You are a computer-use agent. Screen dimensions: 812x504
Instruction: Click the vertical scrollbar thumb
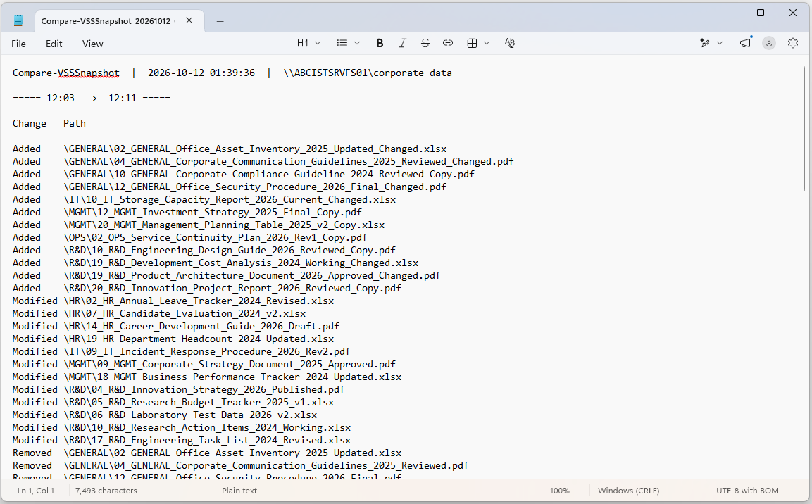(804, 128)
